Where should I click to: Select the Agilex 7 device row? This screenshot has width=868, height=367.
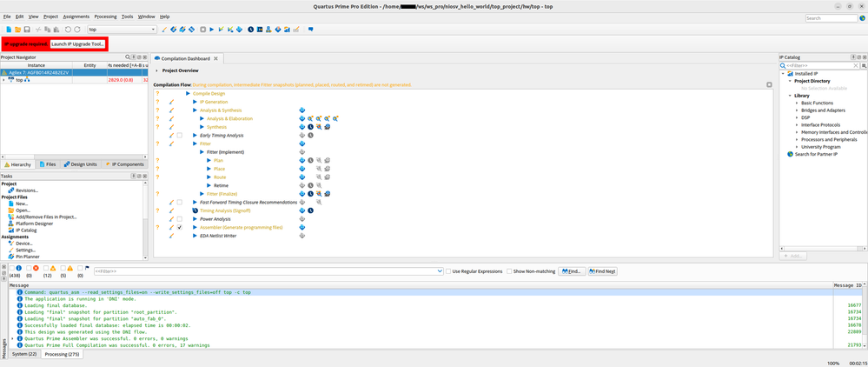[x=74, y=73]
